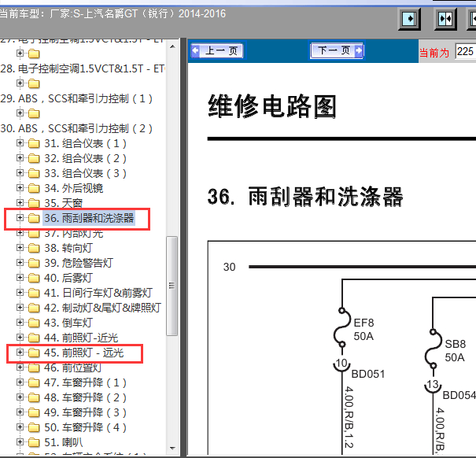The image size is (476, 458).
Task: Select 28. 电子控制空调1.5VCT&1.5T entry
Action: click(x=83, y=68)
